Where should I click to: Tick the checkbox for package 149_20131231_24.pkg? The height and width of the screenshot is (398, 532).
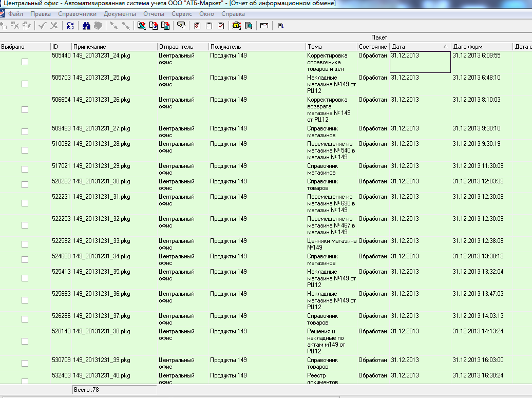click(25, 62)
